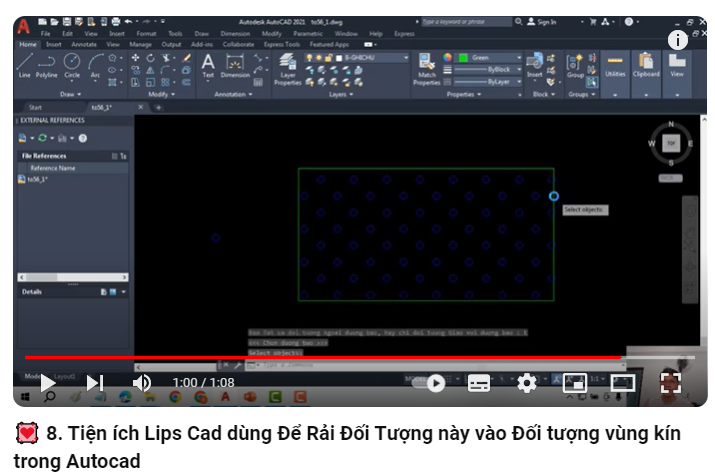
Task: Open Layer Properties manager
Action: click(x=288, y=69)
